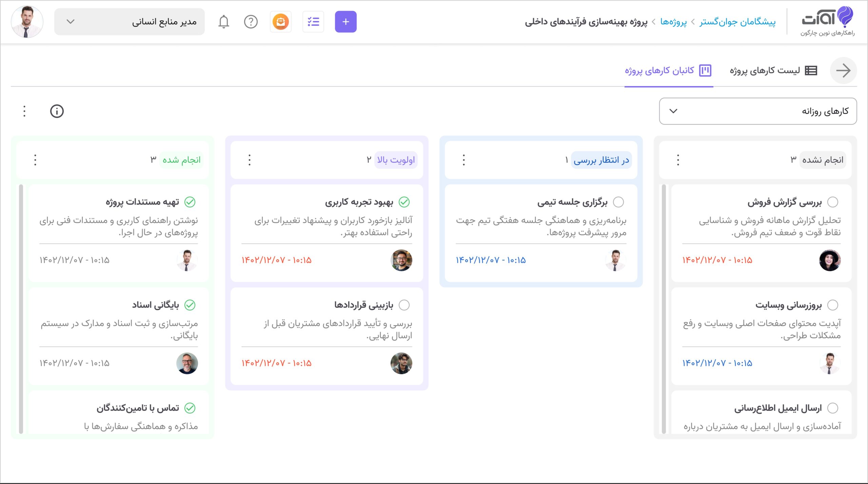Click scrollbar of انجام نشده column

click(664, 309)
